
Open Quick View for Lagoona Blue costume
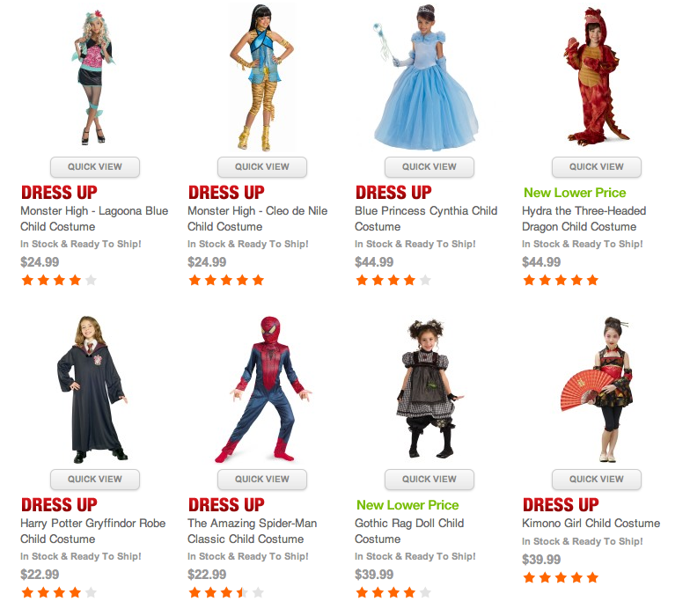click(x=95, y=167)
